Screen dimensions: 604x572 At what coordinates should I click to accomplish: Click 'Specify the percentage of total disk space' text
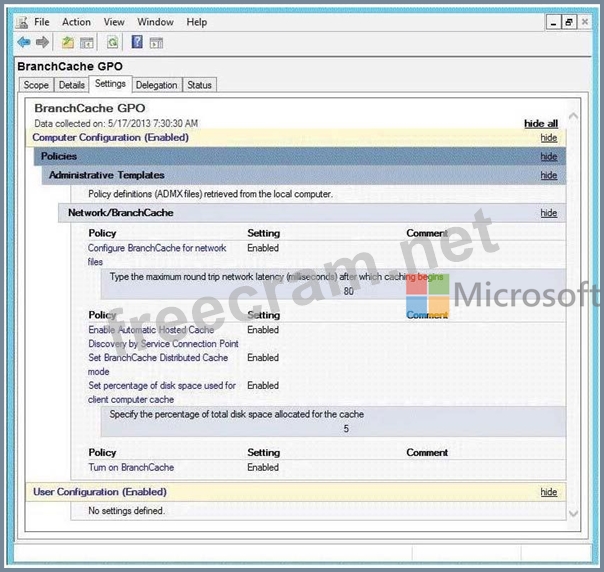[237, 414]
